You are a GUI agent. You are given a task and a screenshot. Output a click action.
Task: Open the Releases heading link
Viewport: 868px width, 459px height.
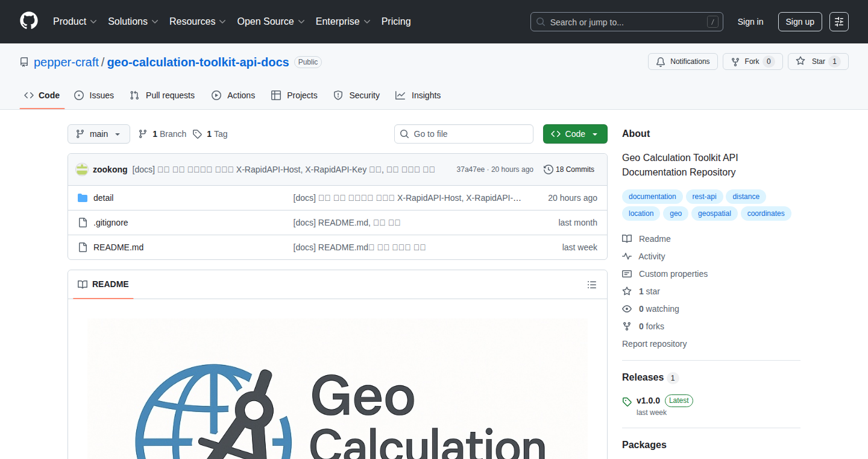tap(650, 377)
